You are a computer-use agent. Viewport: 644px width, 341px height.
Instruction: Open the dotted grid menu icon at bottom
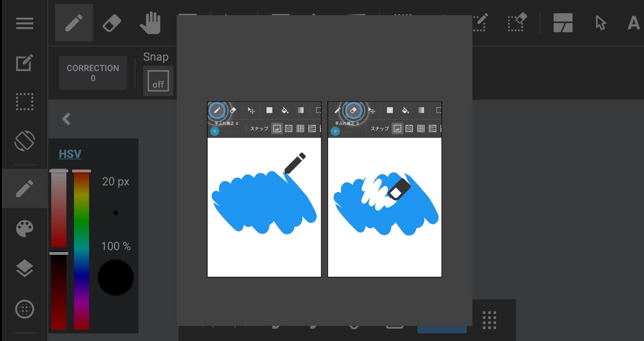(x=489, y=320)
